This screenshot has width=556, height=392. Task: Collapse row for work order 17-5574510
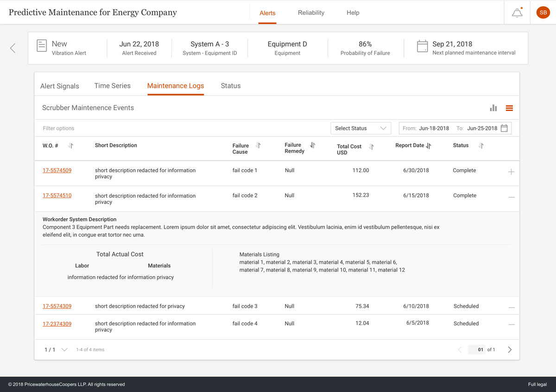512,197
